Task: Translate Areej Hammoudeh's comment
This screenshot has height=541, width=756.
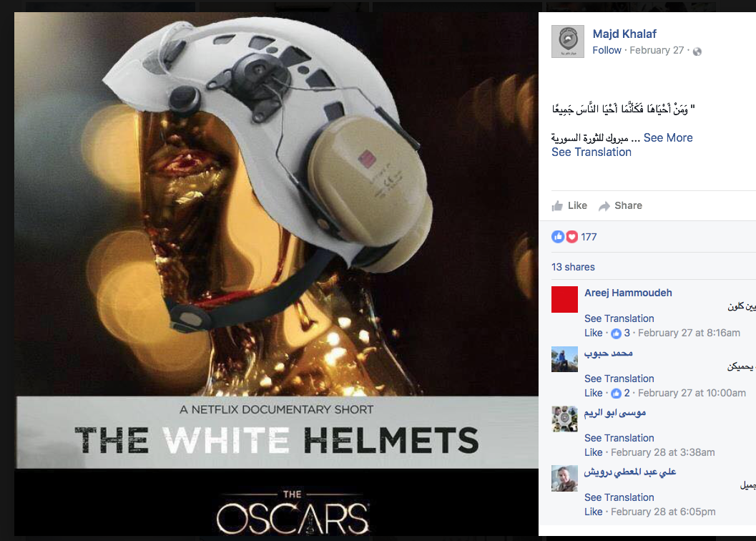Action: (x=619, y=318)
